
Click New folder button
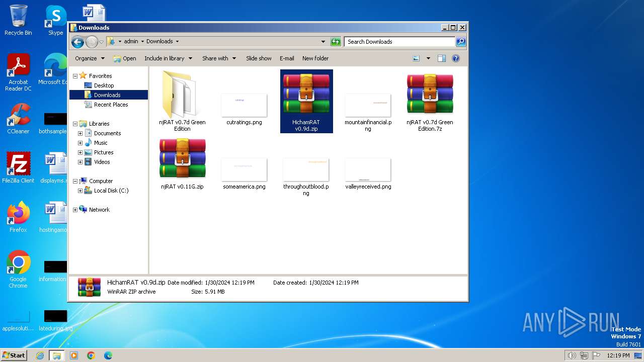[x=315, y=58]
